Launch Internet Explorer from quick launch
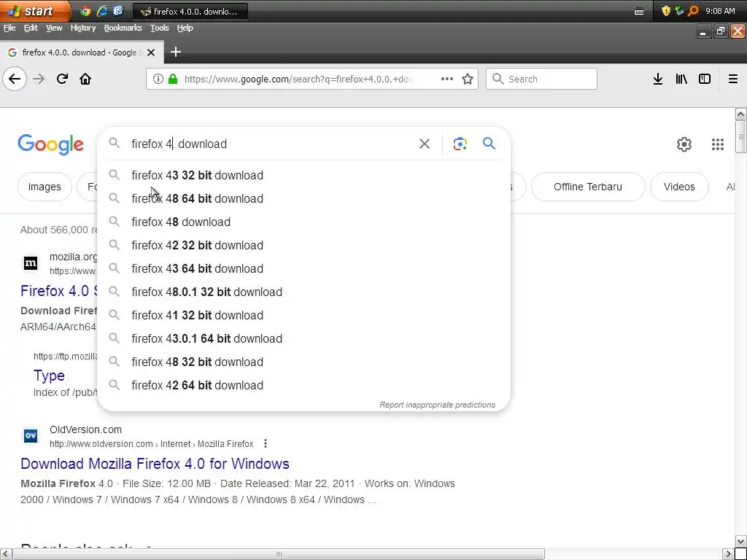747x560 pixels. [x=102, y=11]
